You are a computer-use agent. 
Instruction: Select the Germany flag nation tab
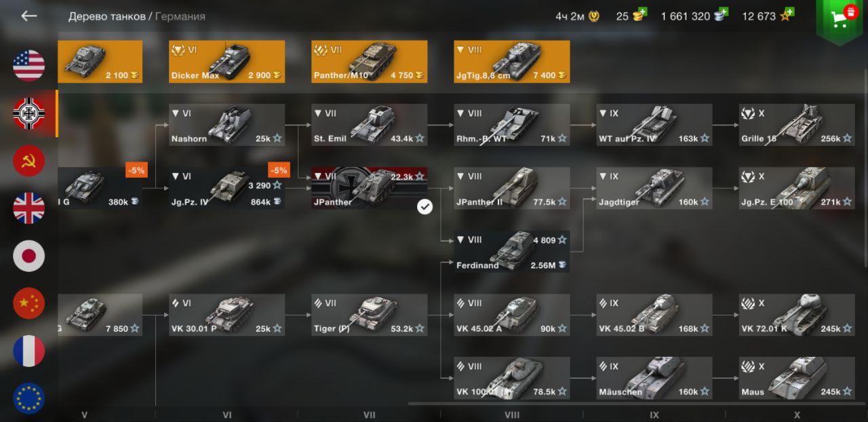tap(29, 113)
